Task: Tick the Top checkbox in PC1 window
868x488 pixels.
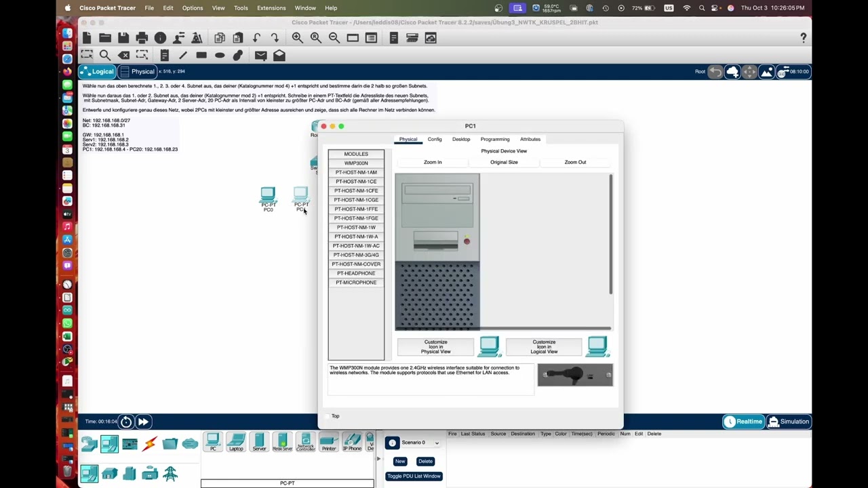Action: point(327,416)
